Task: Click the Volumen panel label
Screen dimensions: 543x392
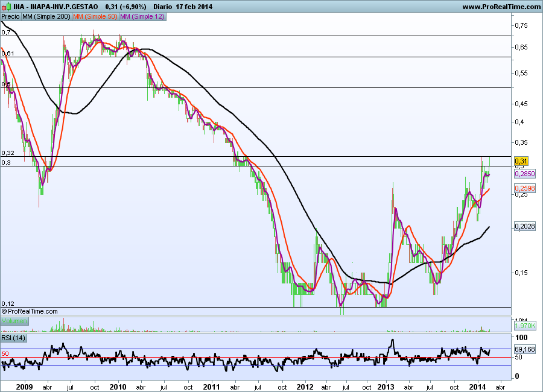Action: 14,321
